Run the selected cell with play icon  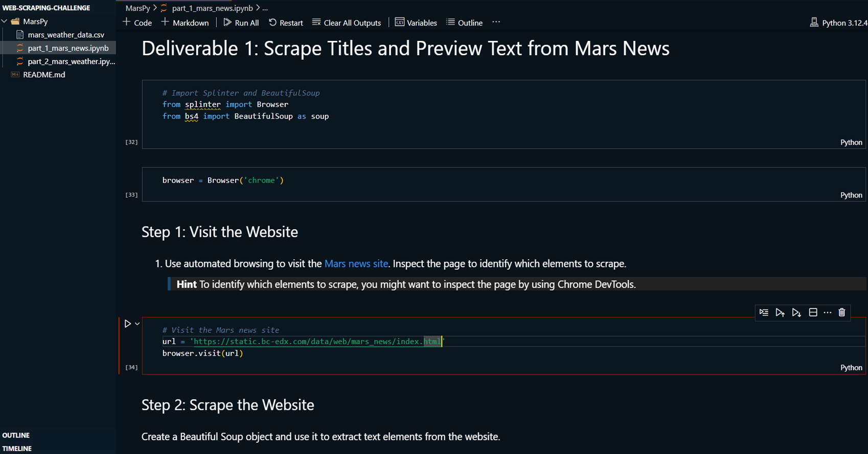click(x=127, y=324)
